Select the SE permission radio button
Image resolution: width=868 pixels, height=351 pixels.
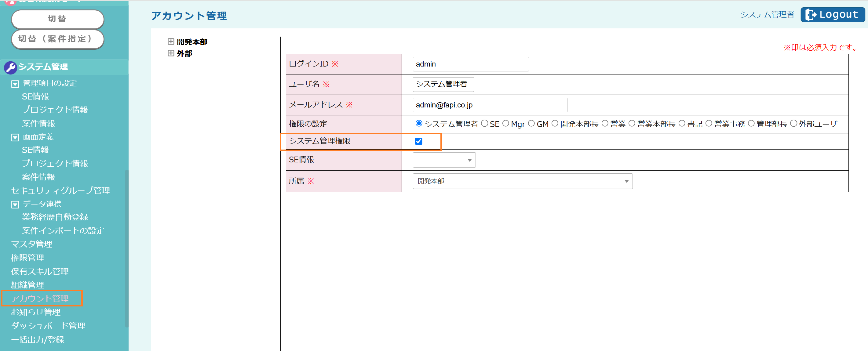(484, 124)
